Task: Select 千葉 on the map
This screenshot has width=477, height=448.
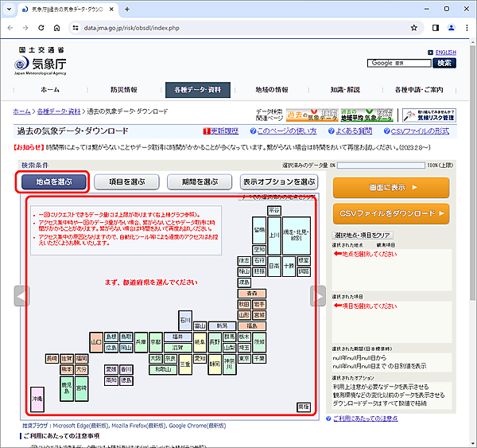Action: click(259, 359)
